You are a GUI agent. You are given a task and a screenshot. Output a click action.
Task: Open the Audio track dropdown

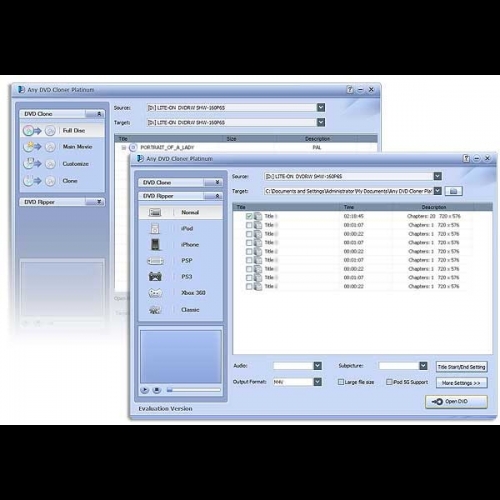[x=318, y=366]
